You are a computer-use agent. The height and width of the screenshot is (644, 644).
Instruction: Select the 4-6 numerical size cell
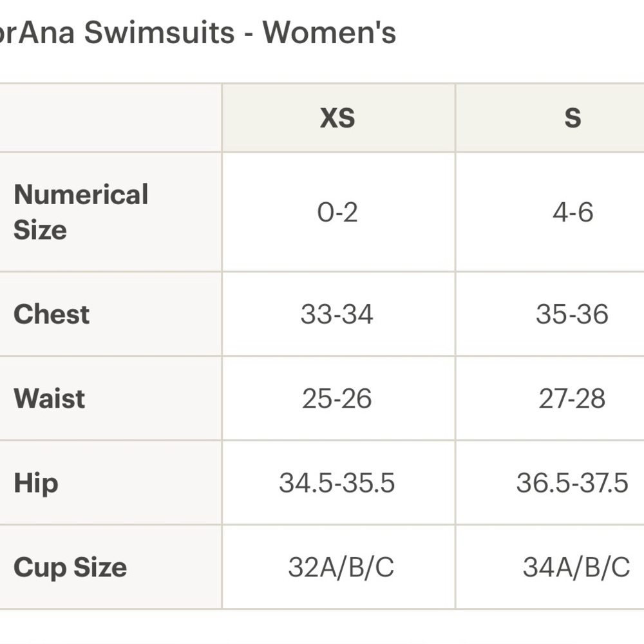tap(551, 212)
